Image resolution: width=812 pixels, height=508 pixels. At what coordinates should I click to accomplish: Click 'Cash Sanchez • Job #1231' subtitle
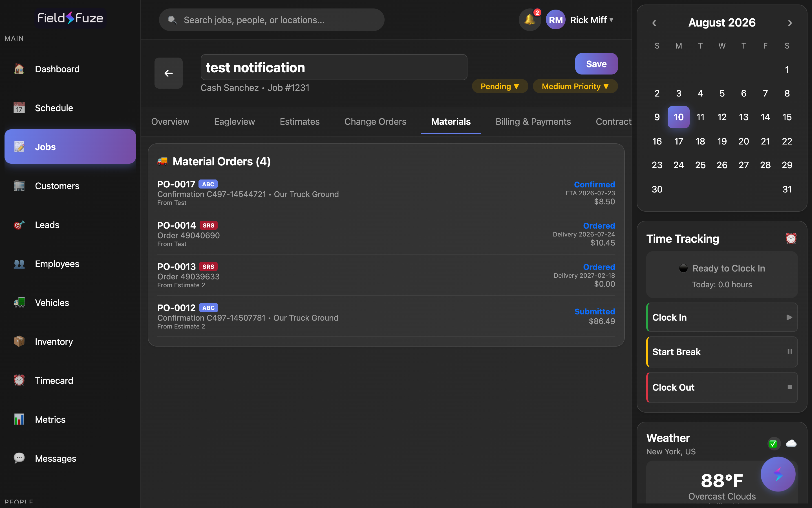tap(255, 88)
